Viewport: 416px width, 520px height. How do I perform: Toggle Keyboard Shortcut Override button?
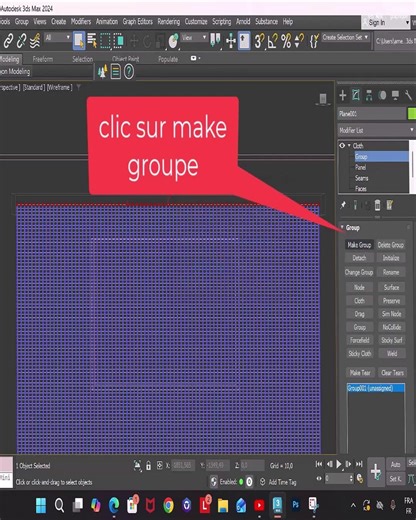point(244,41)
